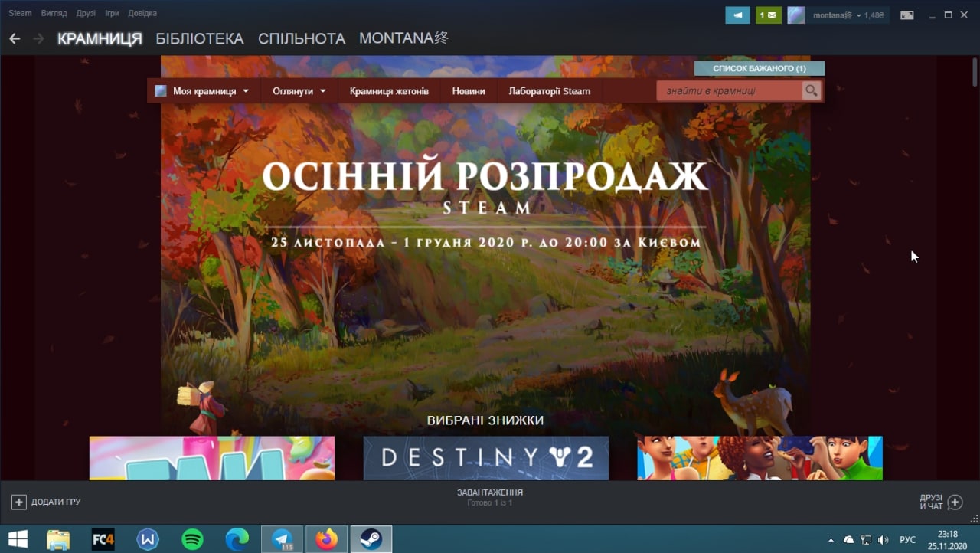The width and height of the screenshot is (980, 553).
Task: Click ДОДАТИ ГРУ button text
Action: [x=56, y=502]
